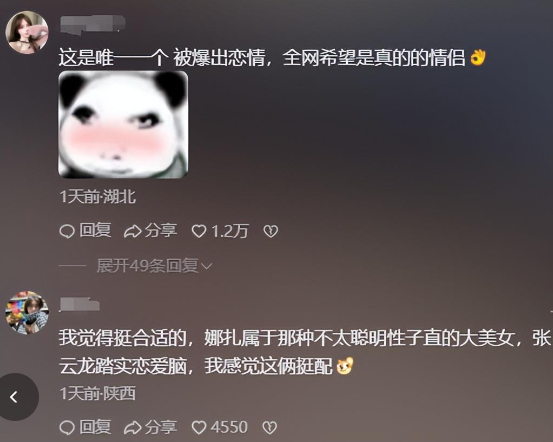Open blurred username of second commenter
Image resolution: width=553 pixels, height=442 pixels.
tap(80, 305)
